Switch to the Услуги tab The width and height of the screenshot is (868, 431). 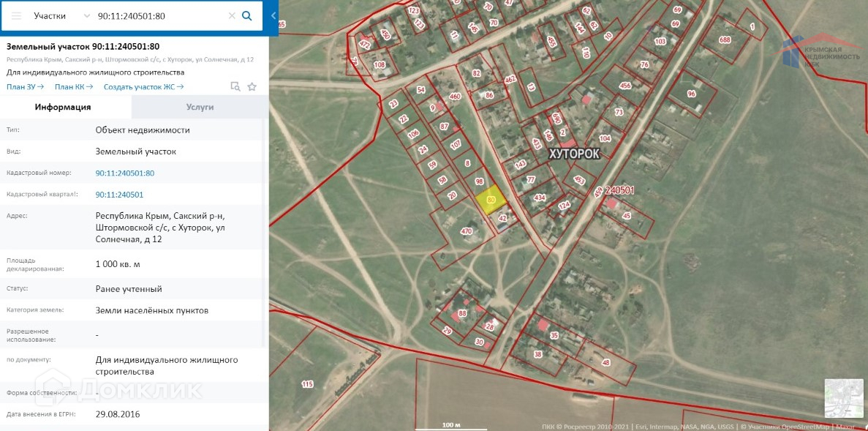pyautogui.click(x=200, y=107)
